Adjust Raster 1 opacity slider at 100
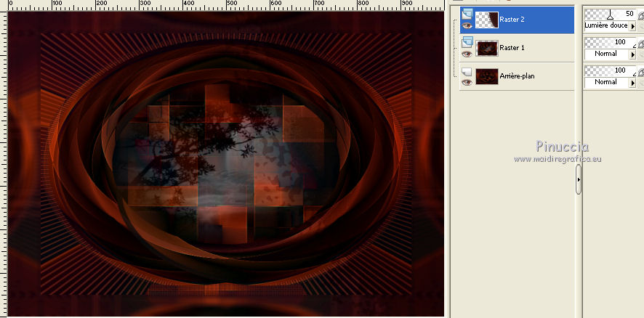 (x=610, y=43)
